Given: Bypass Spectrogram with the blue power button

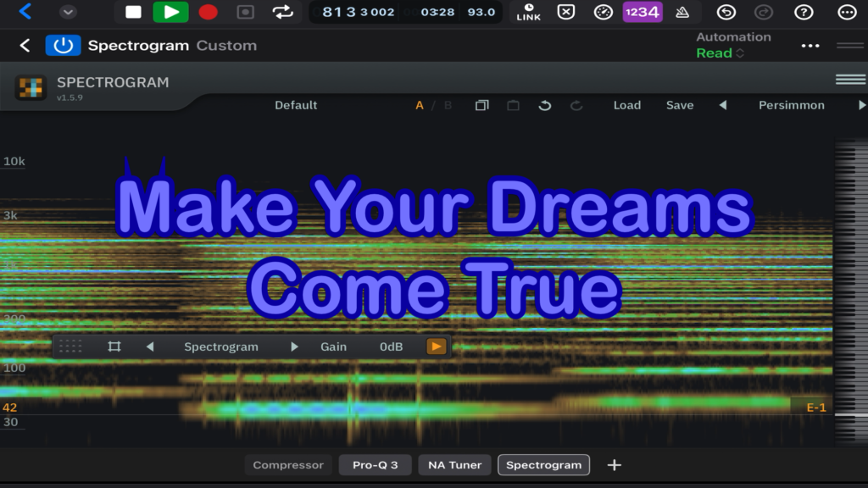Looking at the screenshot, I should tap(63, 46).
